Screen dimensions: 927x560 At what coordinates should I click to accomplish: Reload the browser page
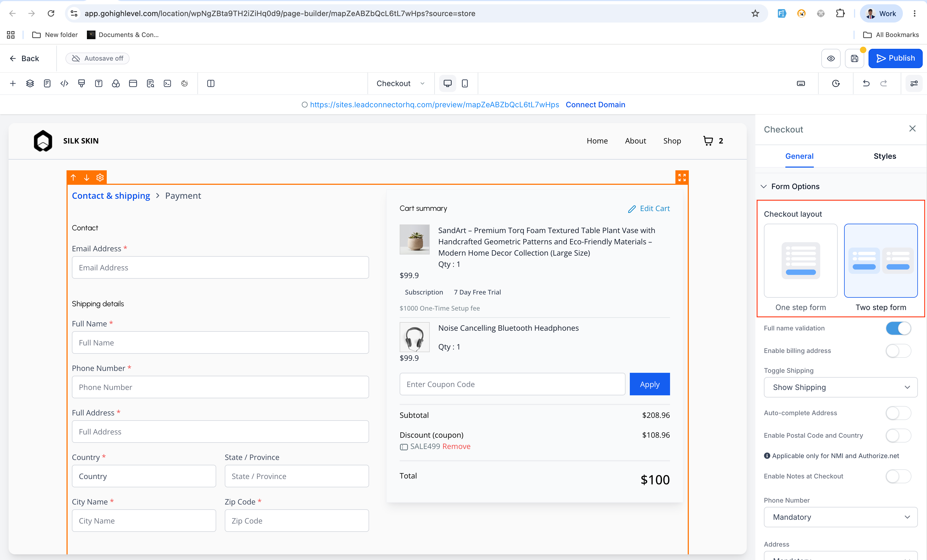51,13
